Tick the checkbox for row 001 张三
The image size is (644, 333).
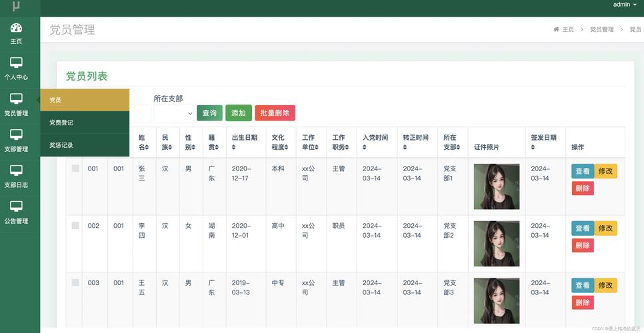click(x=75, y=168)
